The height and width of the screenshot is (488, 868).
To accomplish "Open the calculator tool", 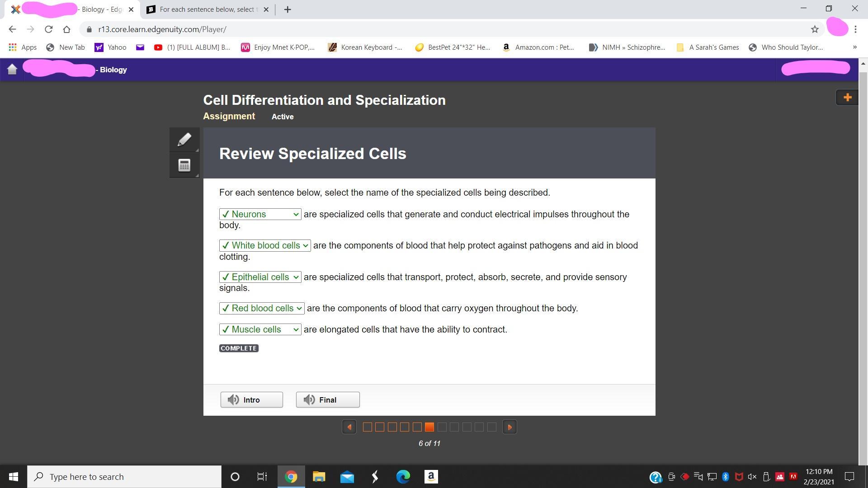I will [x=184, y=165].
